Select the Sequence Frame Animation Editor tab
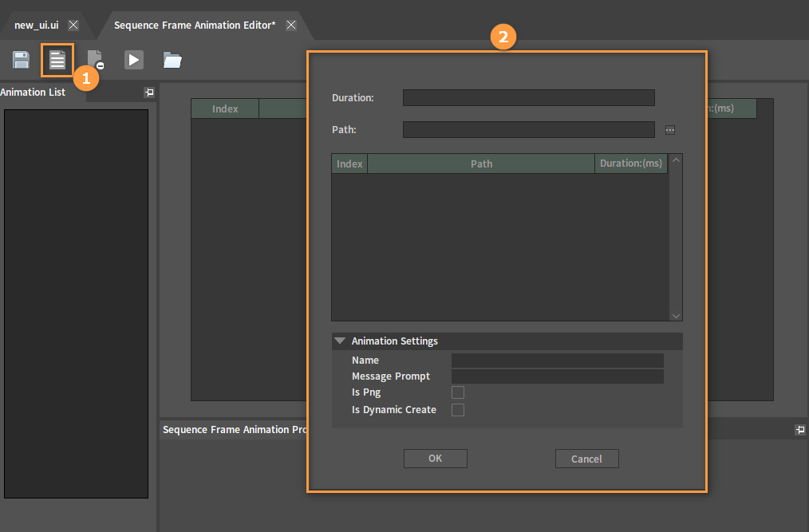This screenshot has height=532, width=809. [195, 25]
